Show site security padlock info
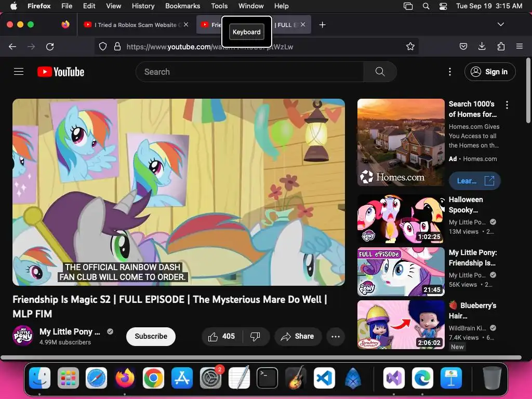Viewport: 532px width, 399px height. coord(117,46)
